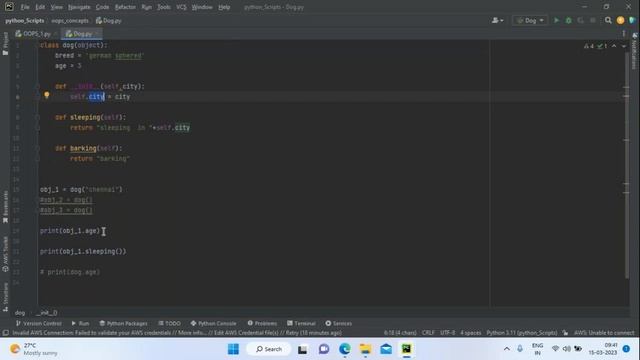Open the VCS menu
The image size is (640, 360).
tap(181, 7)
